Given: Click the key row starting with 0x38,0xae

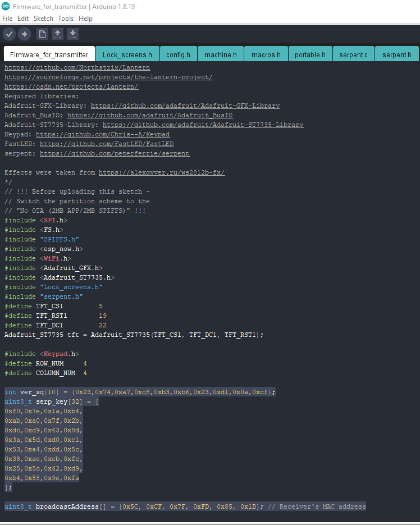Looking at the screenshot, I should [44, 459].
